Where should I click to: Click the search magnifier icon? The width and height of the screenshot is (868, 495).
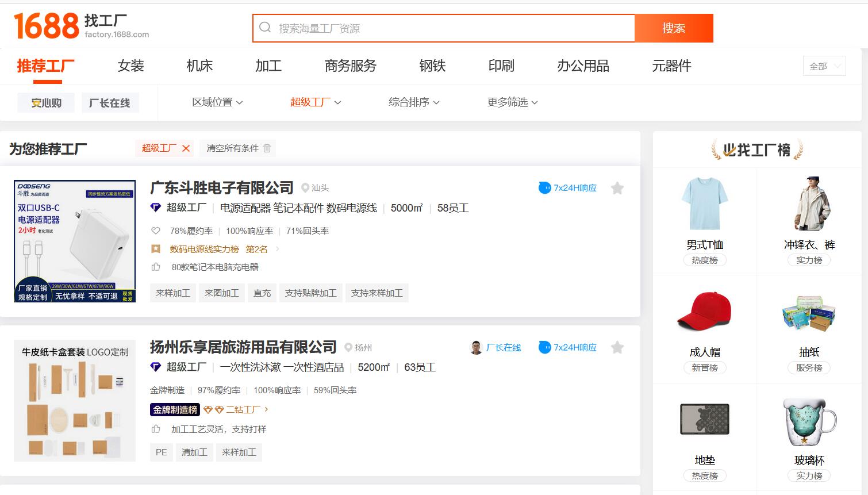pyautogui.click(x=265, y=28)
